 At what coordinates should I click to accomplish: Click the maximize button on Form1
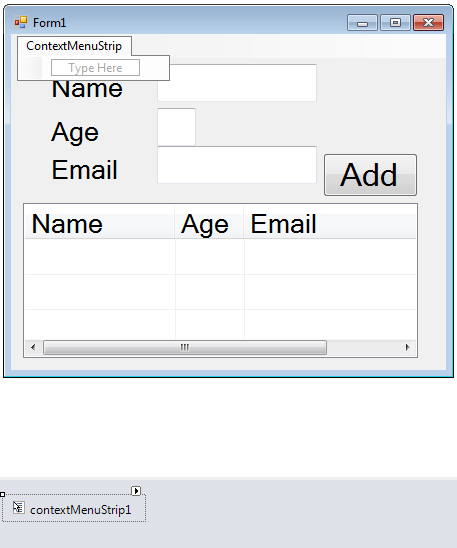pos(395,23)
